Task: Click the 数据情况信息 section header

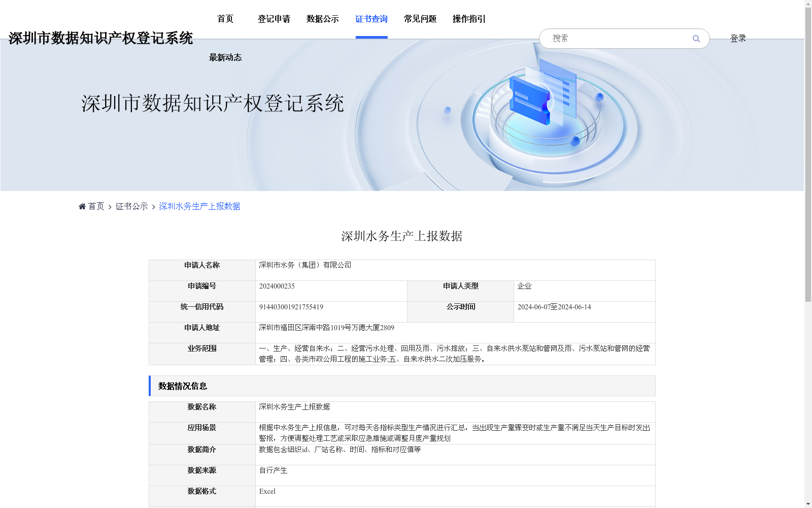Action: (x=402, y=386)
